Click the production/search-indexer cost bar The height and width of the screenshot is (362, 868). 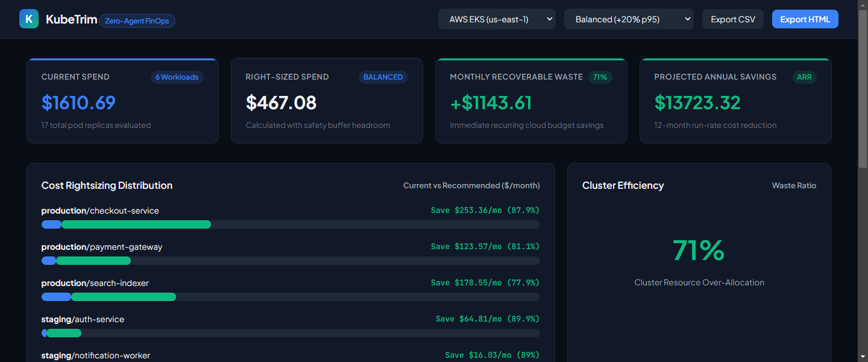[x=291, y=297]
